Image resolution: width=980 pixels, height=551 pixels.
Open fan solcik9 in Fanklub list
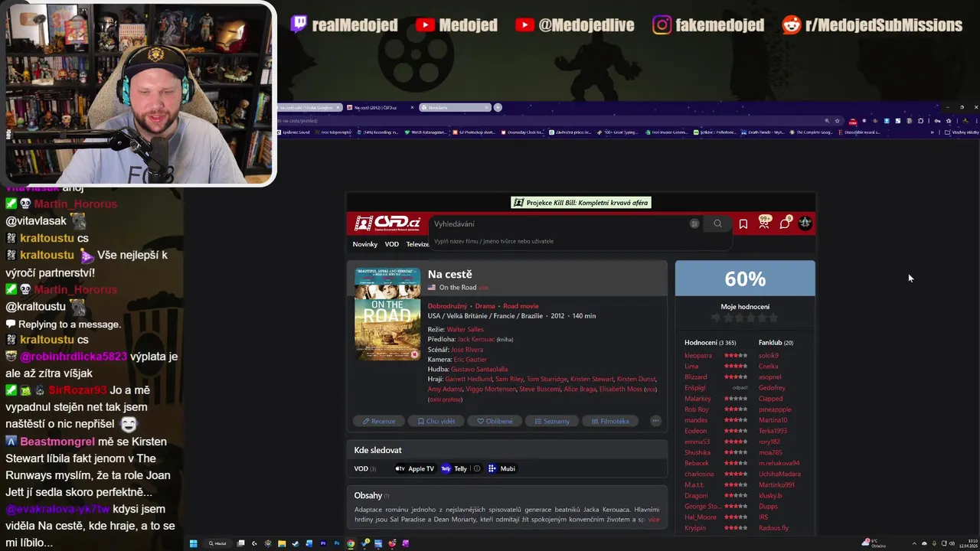[x=769, y=356]
